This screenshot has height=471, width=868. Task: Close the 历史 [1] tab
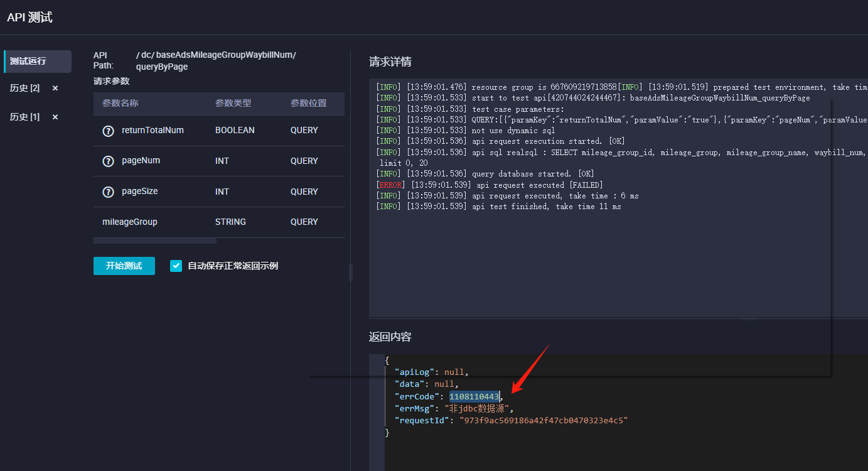55,117
